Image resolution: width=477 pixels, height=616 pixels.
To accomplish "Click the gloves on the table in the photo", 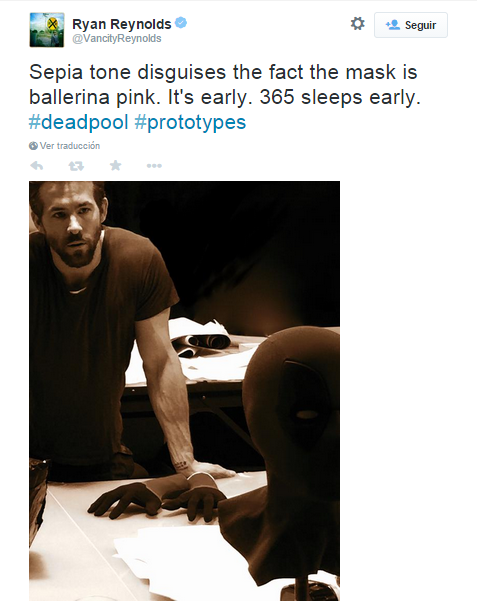I will pos(157,498).
